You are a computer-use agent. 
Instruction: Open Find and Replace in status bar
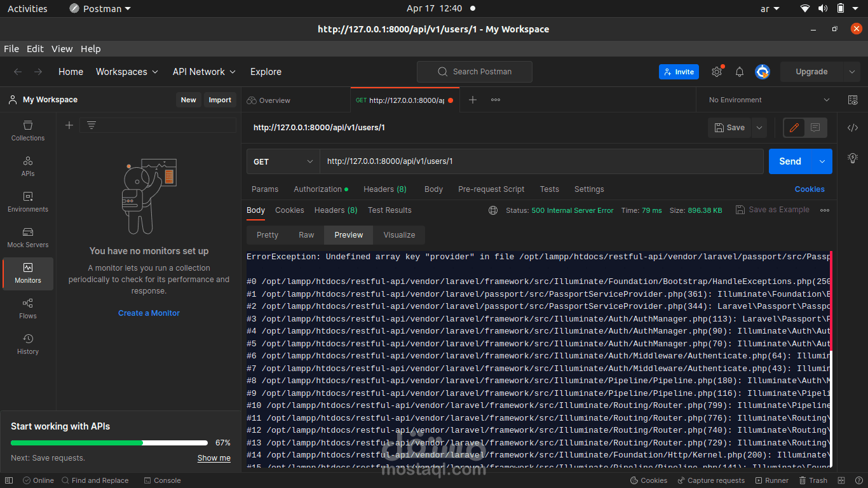95,480
